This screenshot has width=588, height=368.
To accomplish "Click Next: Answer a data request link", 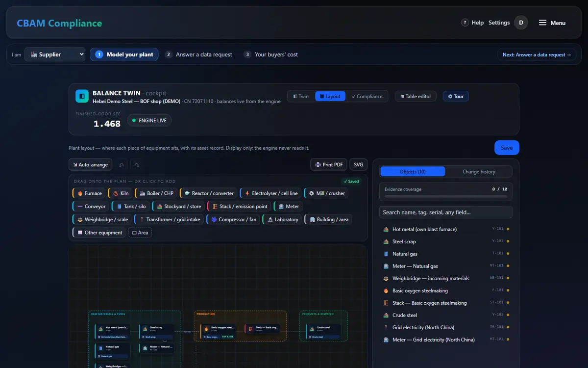I will (x=537, y=54).
